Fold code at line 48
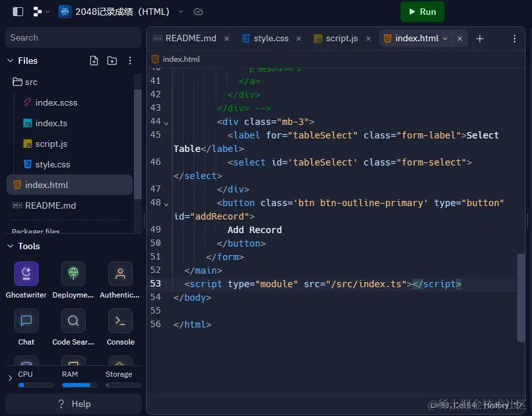Viewport: 532px width, 416px height. (x=166, y=205)
